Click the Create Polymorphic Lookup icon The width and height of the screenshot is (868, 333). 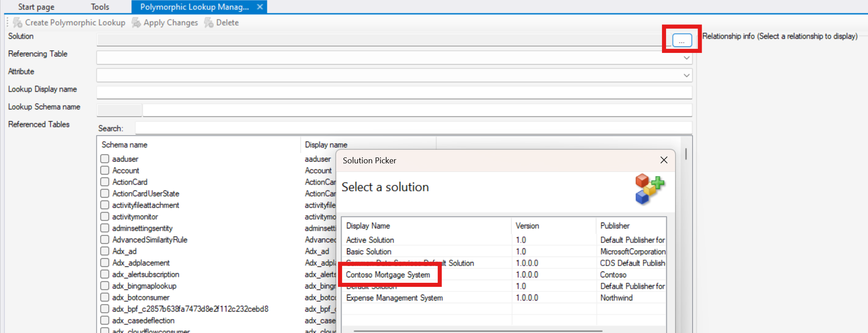coord(18,23)
